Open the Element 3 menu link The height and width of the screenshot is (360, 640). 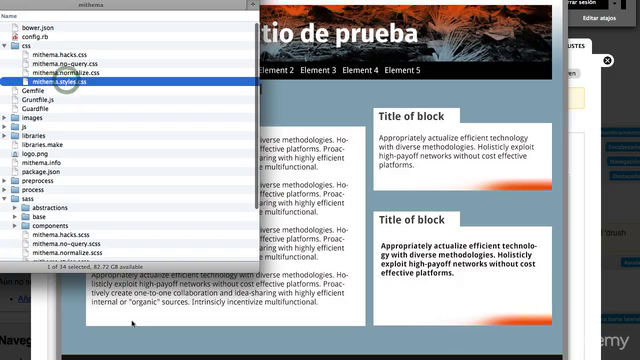click(318, 70)
